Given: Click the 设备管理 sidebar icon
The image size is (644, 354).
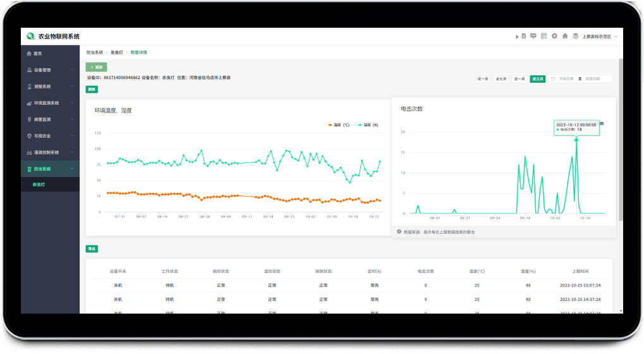Looking at the screenshot, I should click(29, 70).
